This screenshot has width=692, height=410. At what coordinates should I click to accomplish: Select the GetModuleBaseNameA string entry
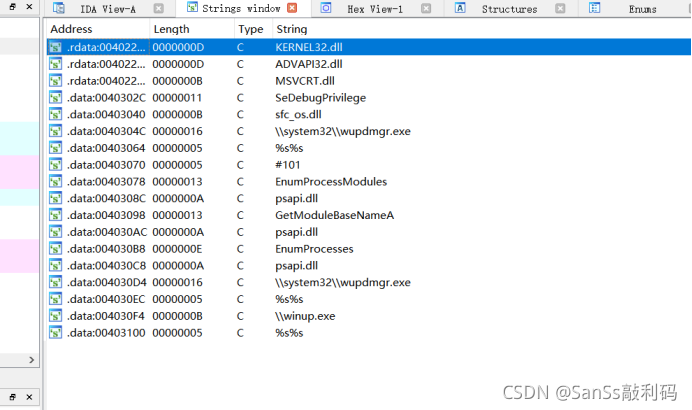click(334, 215)
